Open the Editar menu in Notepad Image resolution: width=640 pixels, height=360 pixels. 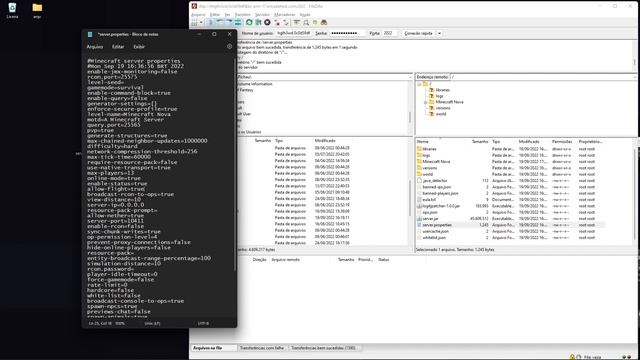(x=118, y=47)
